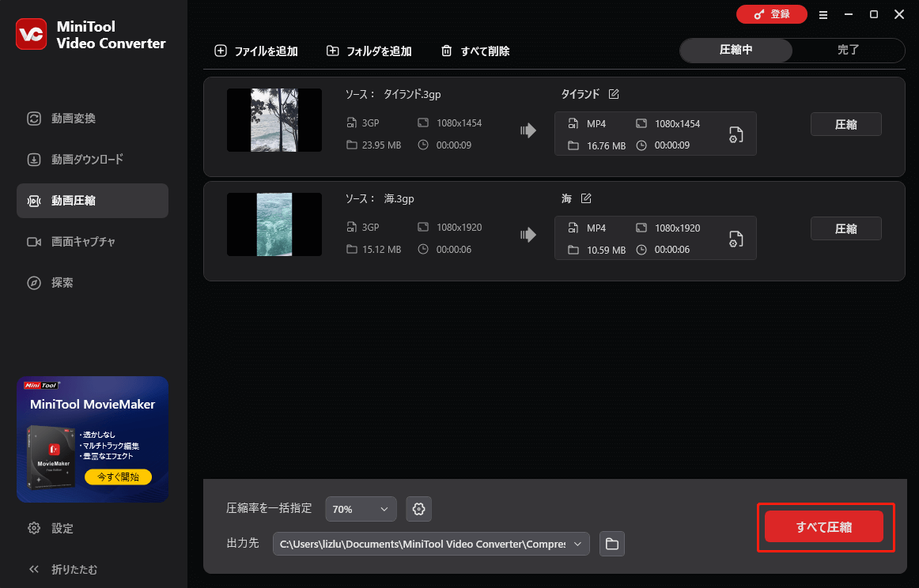
Task: Click the 設定 gear icon in sidebar
Action: click(34, 528)
